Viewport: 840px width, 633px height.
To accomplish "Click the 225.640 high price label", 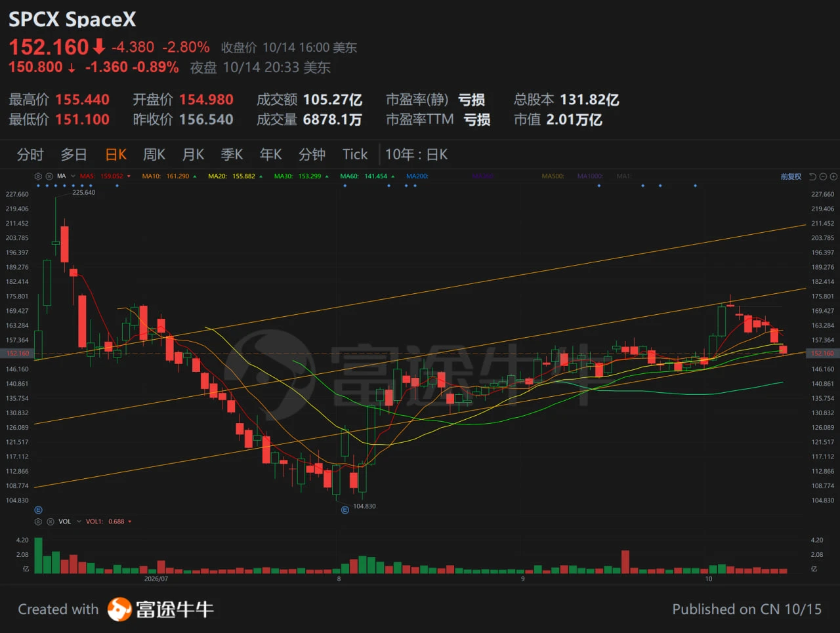I will (x=84, y=193).
